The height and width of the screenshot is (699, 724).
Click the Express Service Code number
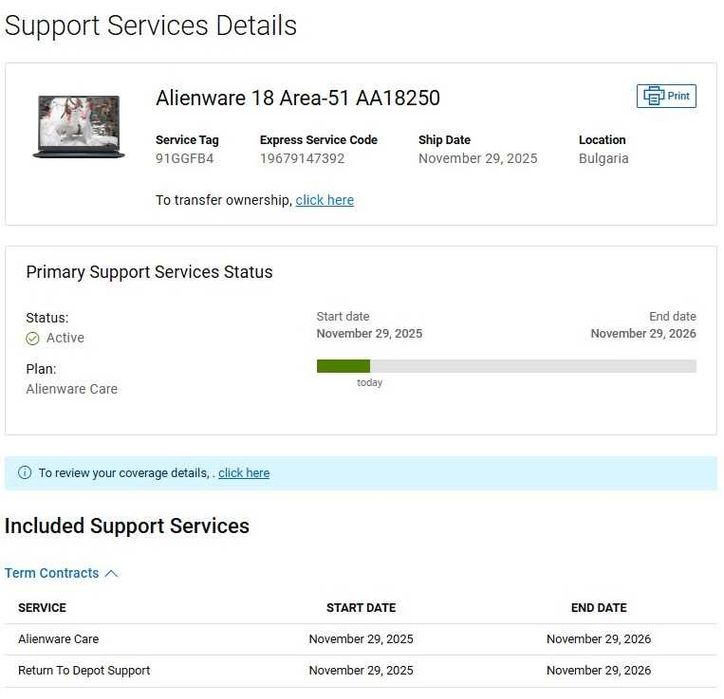pyautogui.click(x=302, y=158)
